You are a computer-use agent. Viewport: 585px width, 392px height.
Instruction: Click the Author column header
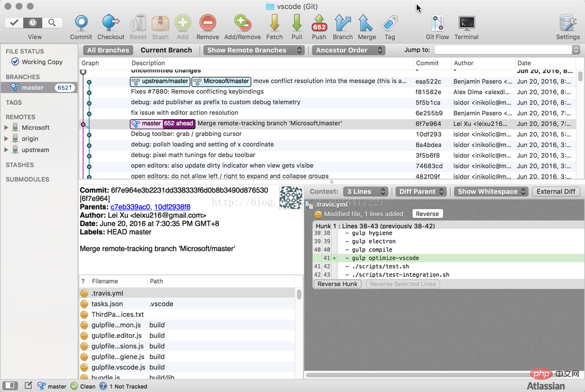point(483,63)
